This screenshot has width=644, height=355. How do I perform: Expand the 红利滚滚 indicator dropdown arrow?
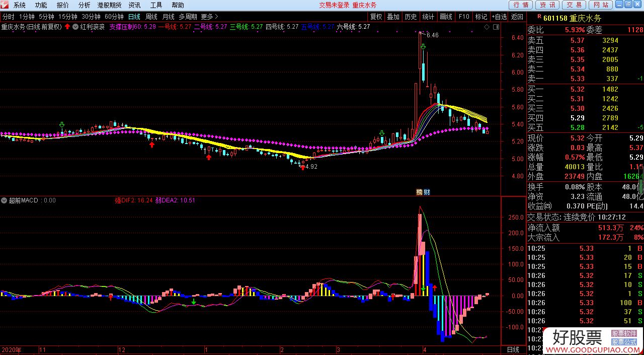coord(75,27)
